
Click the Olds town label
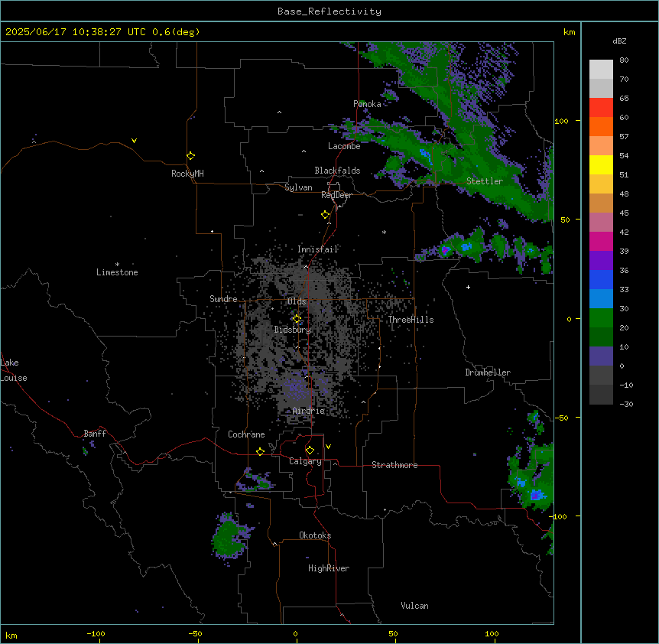coord(297,301)
